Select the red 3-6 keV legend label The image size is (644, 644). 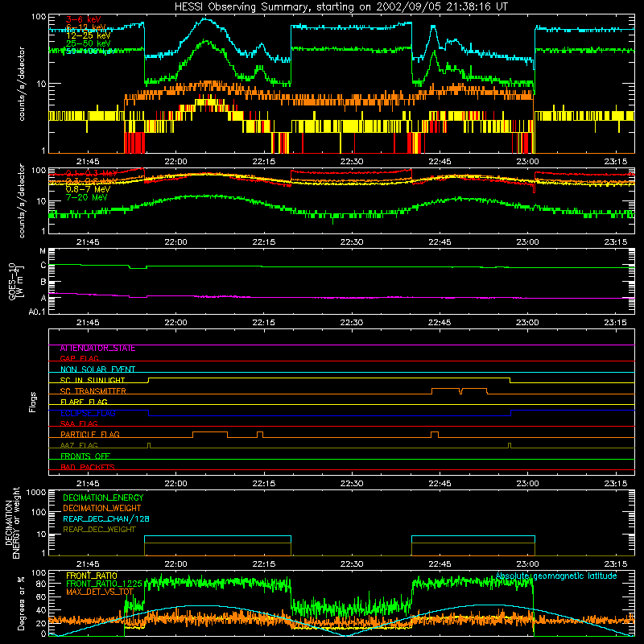(83, 19)
